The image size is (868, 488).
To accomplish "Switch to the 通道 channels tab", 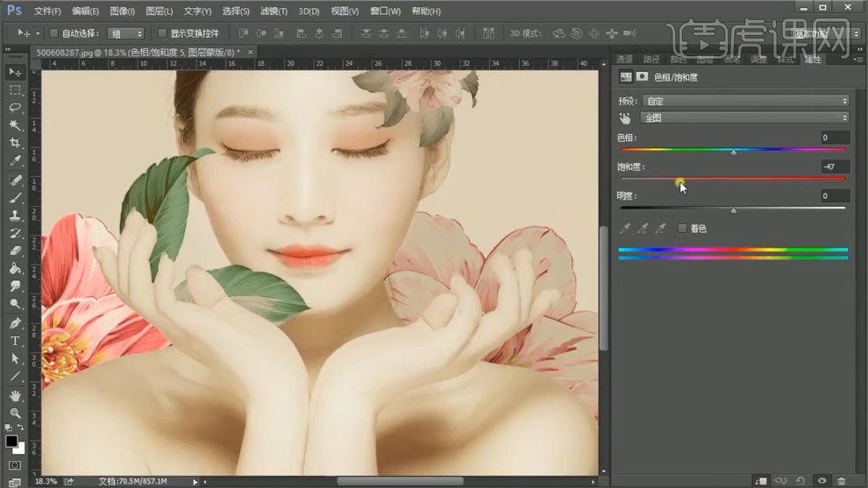I will point(625,60).
